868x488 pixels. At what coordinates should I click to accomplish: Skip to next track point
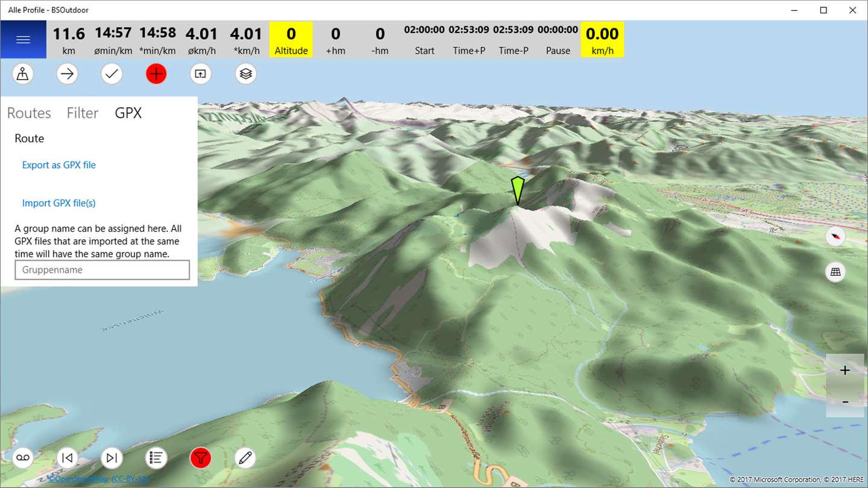112,458
